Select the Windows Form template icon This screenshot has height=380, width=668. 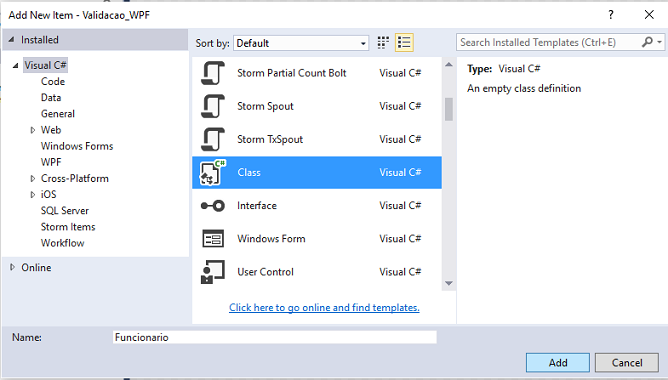[213, 239]
